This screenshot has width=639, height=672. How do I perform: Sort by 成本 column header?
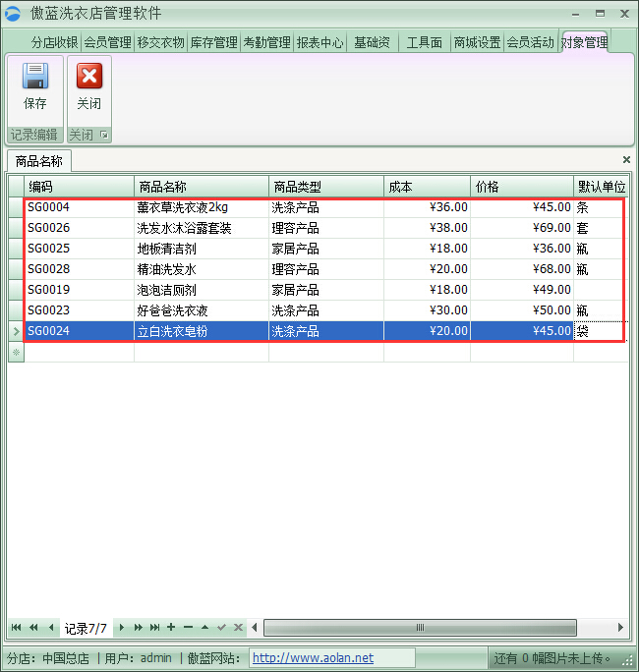[x=427, y=187]
